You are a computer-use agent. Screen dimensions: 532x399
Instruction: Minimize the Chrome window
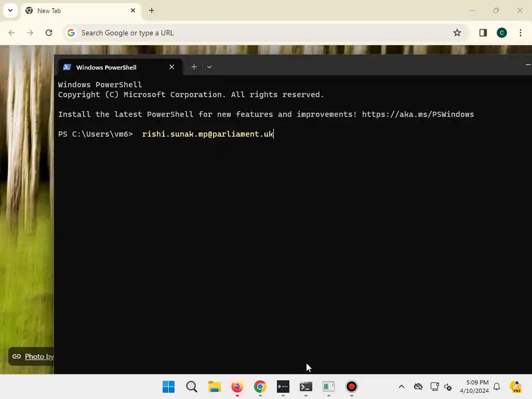click(x=472, y=10)
